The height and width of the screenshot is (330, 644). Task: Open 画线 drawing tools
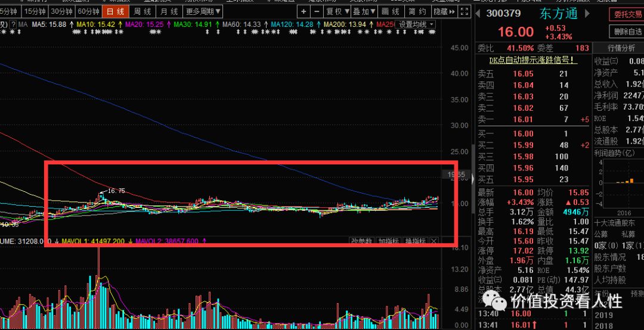391,11
